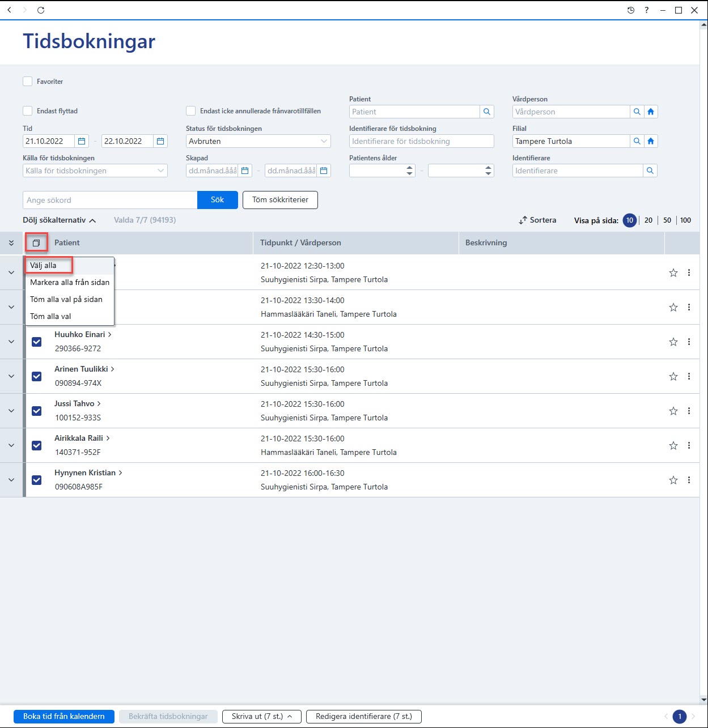Expand the Källa för tidsbokningen dropdown
The image size is (708, 728).
(x=95, y=171)
